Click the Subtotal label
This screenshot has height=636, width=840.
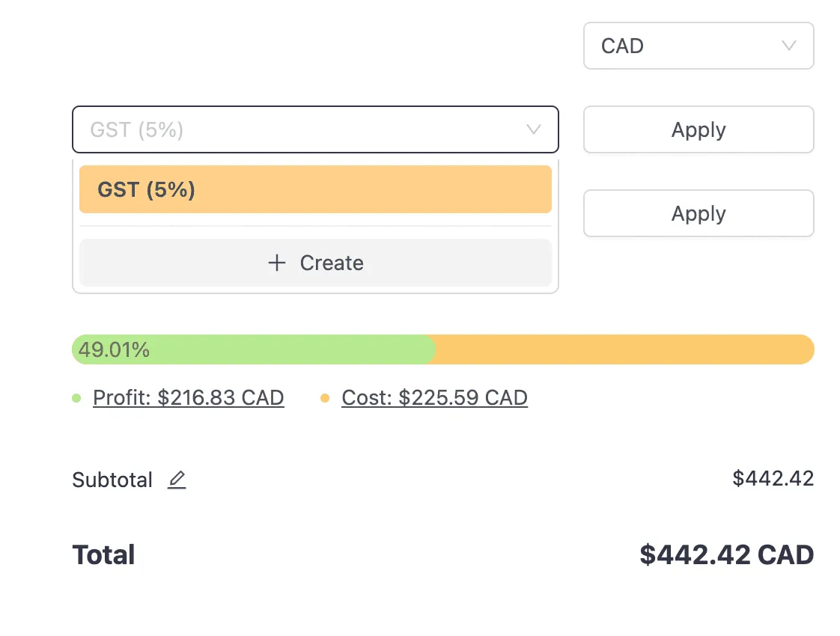click(112, 480)
